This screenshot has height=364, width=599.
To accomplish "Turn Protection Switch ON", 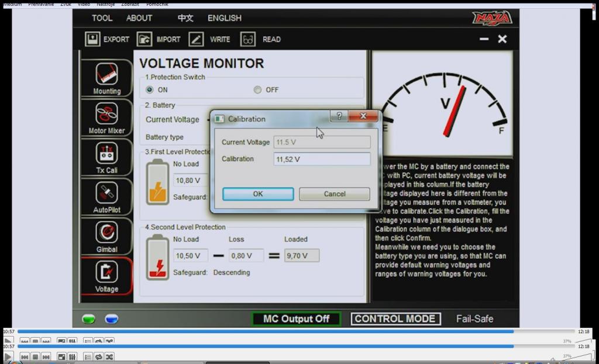I will click(x=150, y=90).
